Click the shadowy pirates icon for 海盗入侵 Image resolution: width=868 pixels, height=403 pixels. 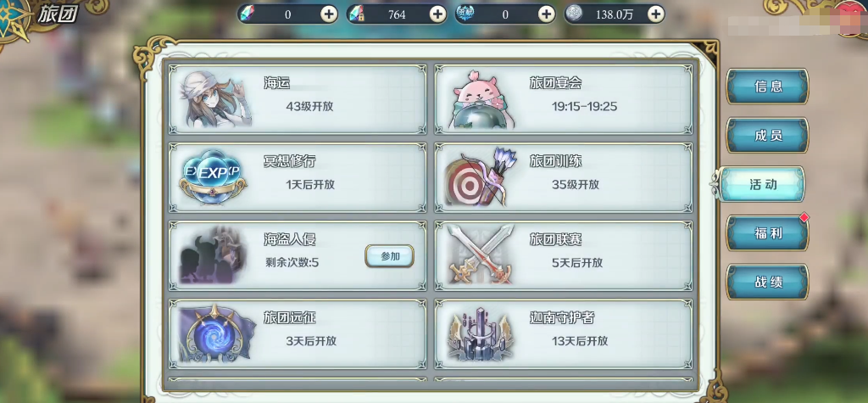click(x=213, y=255)
